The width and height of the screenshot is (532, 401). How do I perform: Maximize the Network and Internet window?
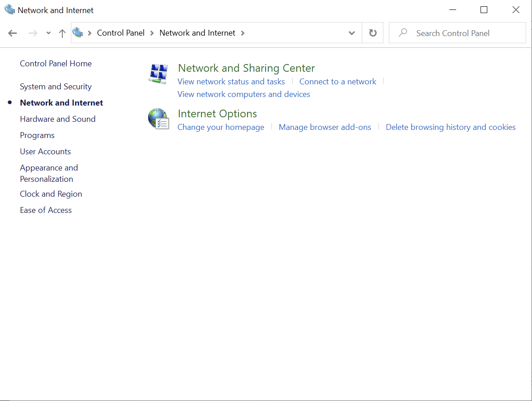tap(484, 10)
